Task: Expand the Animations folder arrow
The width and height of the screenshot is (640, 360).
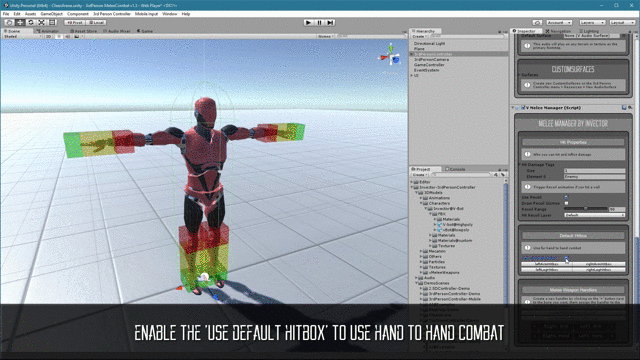Action: pyautogui.click(x=422, y=198)
